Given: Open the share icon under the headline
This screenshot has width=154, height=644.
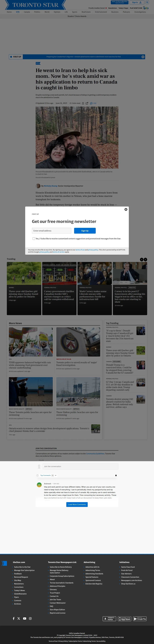Looking at the screenshot, I should [87, 103].
